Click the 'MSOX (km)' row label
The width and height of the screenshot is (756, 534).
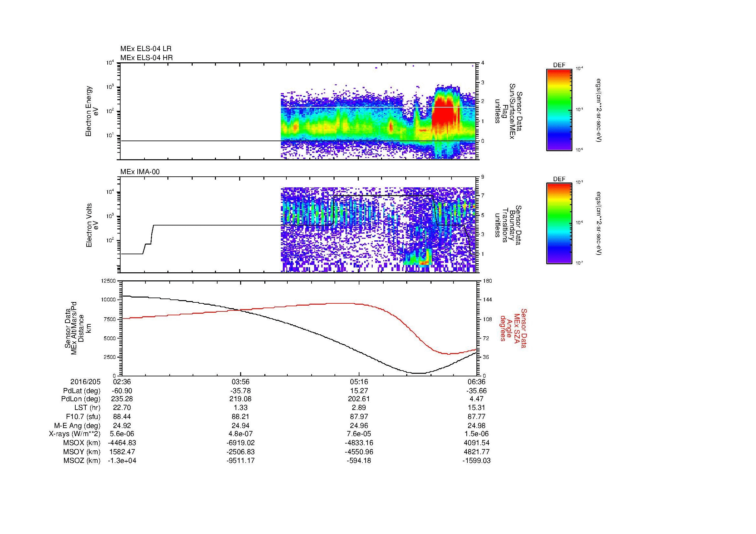[82, 443]
